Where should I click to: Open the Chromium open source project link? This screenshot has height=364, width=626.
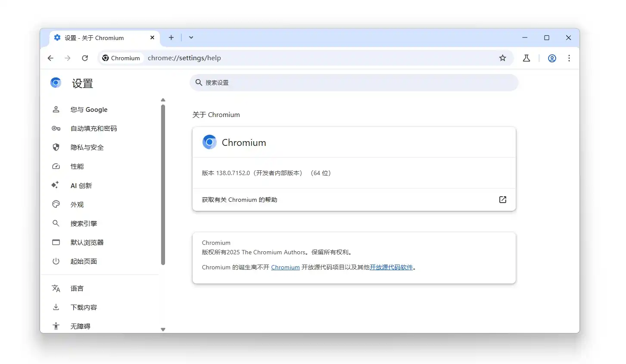(x=285, y=267)
